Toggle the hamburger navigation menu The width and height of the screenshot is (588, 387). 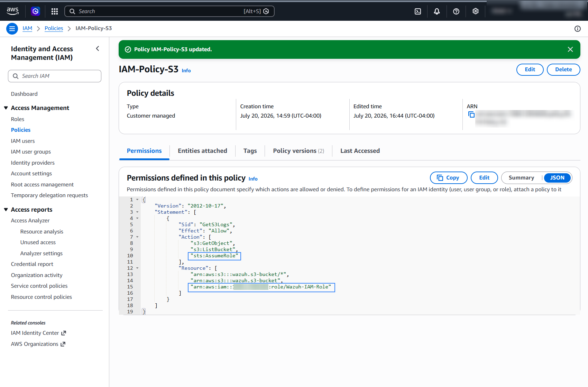click(12, 29)
